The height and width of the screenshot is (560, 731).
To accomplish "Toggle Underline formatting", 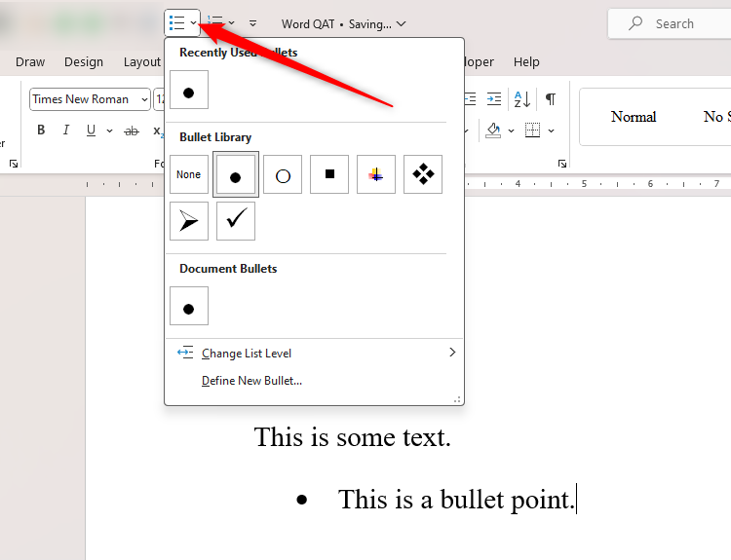I will 91,130.
